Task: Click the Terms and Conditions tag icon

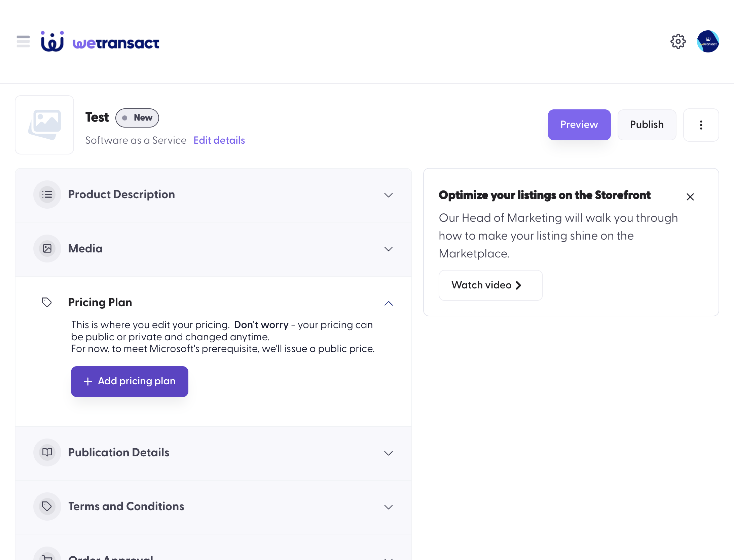Action: coord(47,506)
